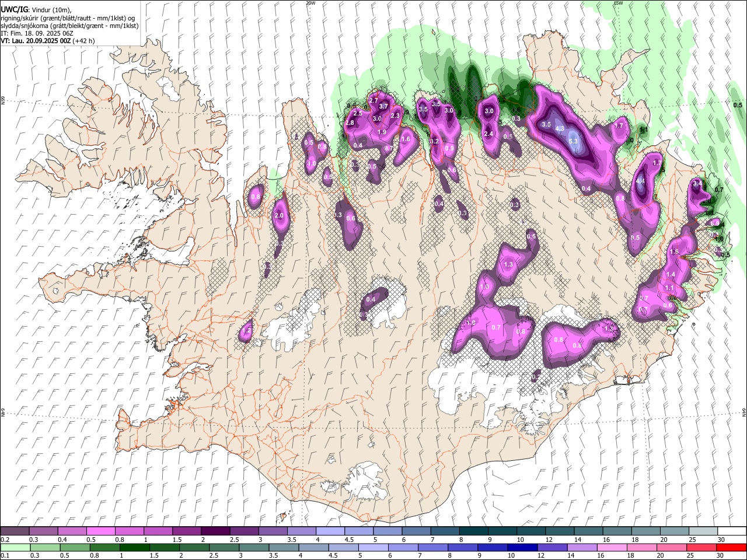The height and width of the screenshot is (560, 747).
Task: Click the 2.7 precipitation value on the map
Action: 374,100
